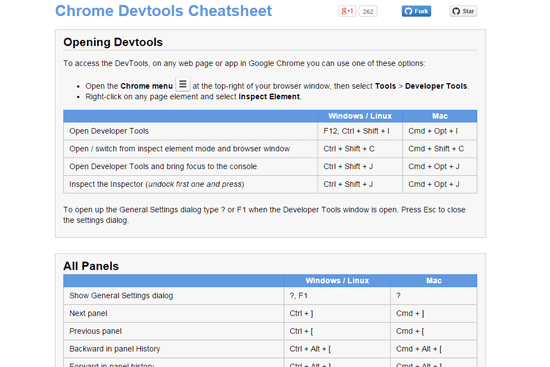
Task: Star the repository on GitHub
Action: pos(463,11)
